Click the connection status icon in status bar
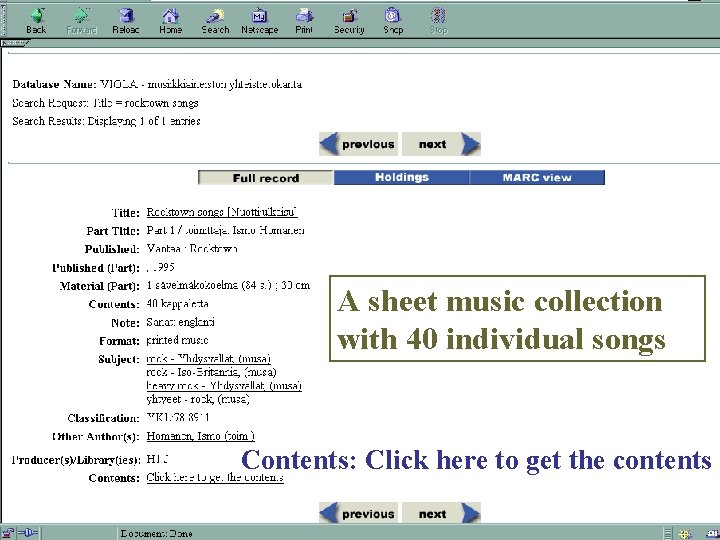 pos(28,534)
